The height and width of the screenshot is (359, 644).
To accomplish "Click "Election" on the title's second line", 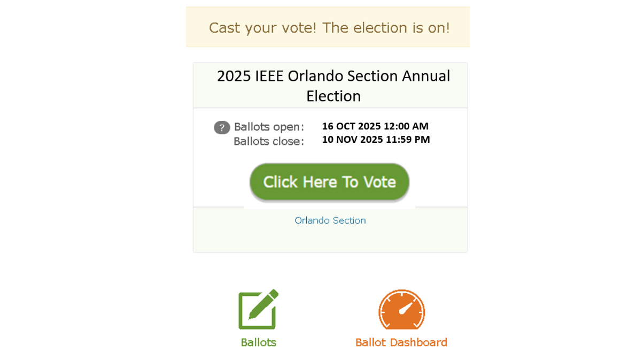I will pyautogui.click(x=333, y=96).
